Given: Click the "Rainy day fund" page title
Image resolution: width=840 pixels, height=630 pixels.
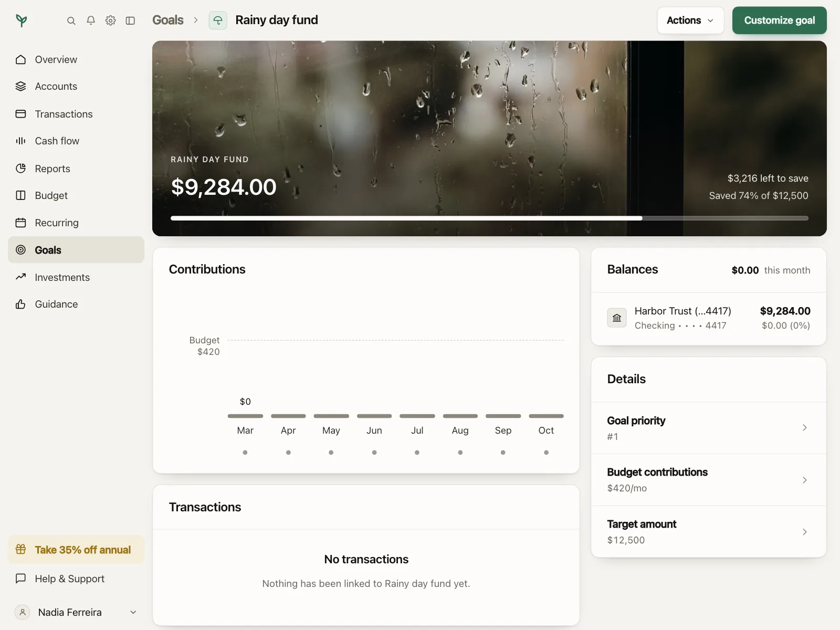Looking at the screenshot, I should point(277,20).
